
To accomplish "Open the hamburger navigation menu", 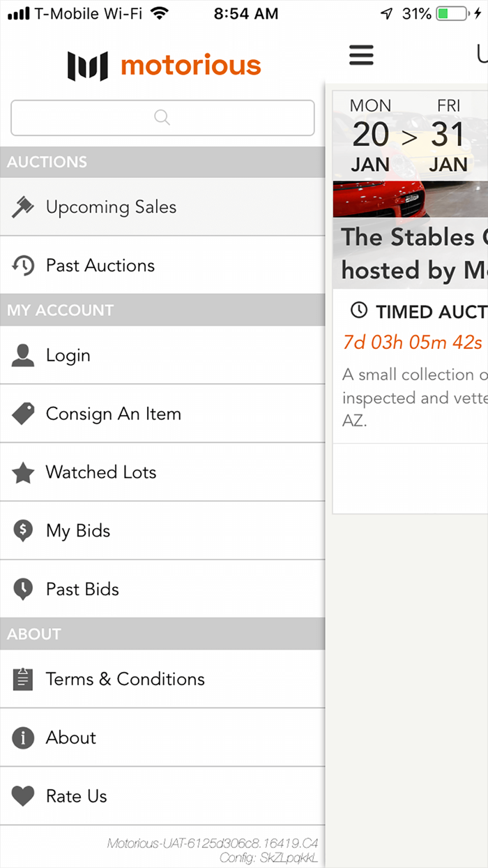I will (x=361, y=55).
